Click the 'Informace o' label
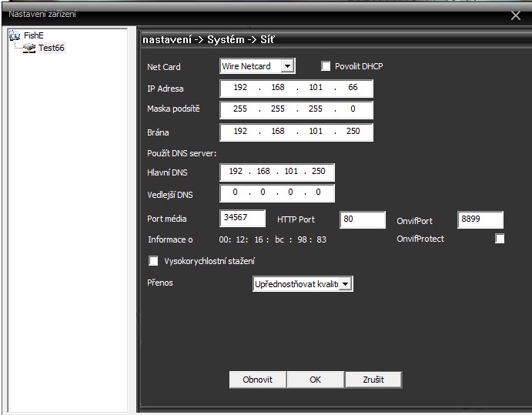Viewport: 532px width, 415px height. tap(170, 239)
